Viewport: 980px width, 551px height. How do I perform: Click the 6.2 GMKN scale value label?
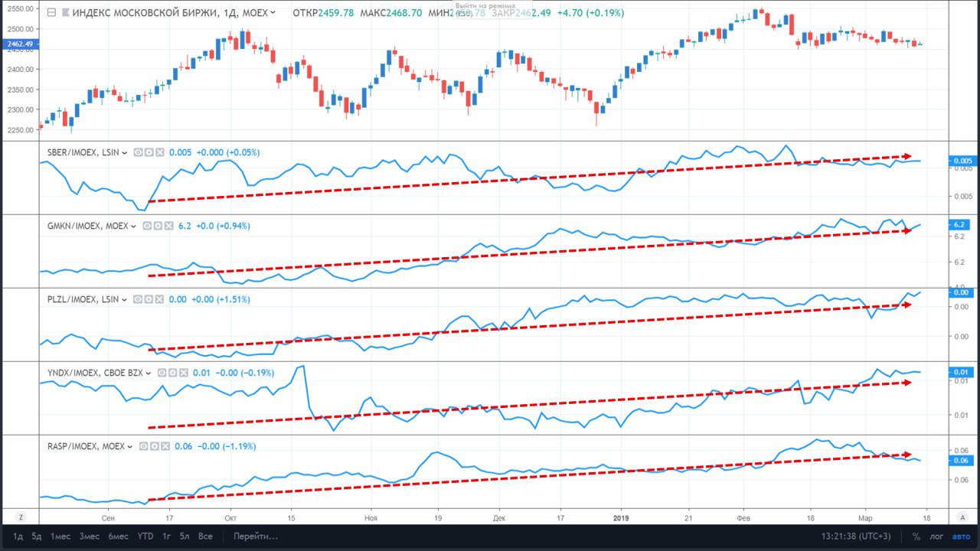click(x=960, y=225)
